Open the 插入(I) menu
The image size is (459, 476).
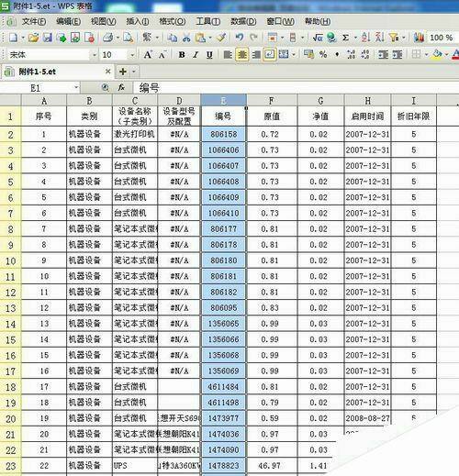pos(138,21)
